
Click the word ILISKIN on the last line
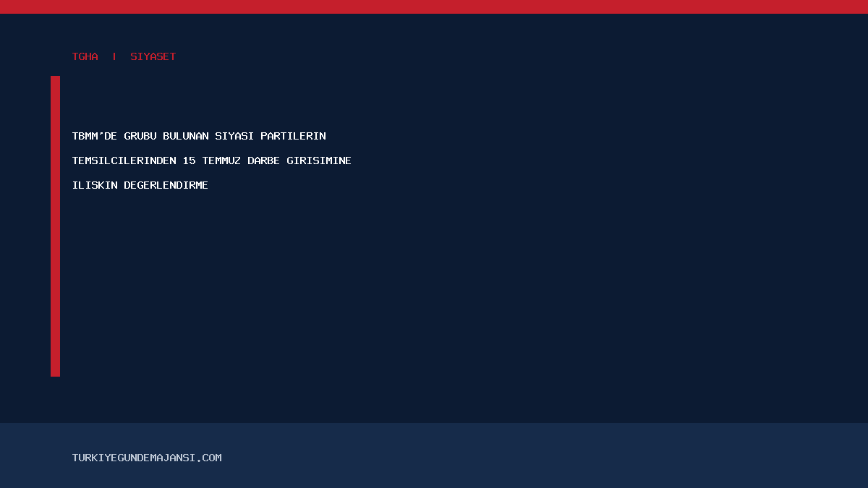95,185
